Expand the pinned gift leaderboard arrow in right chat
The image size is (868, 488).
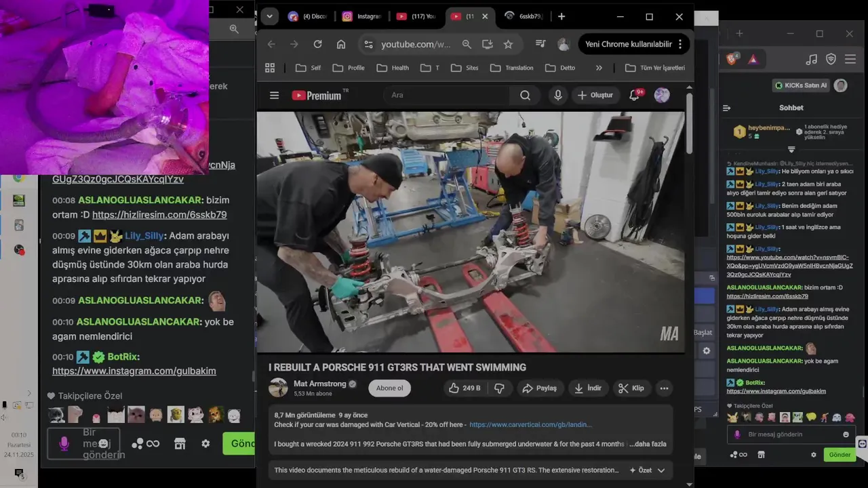[791, 150]
